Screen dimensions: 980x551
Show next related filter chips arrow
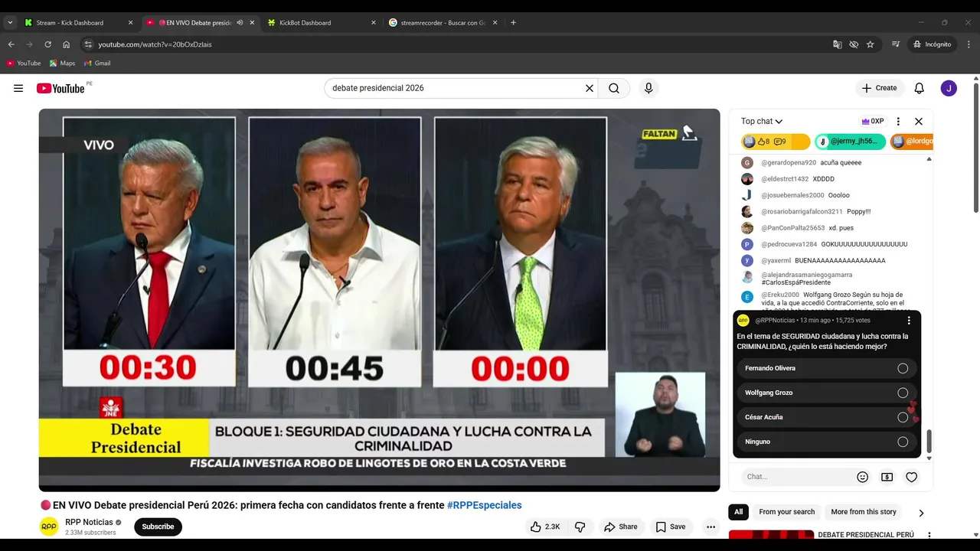(x=921, y=513)
